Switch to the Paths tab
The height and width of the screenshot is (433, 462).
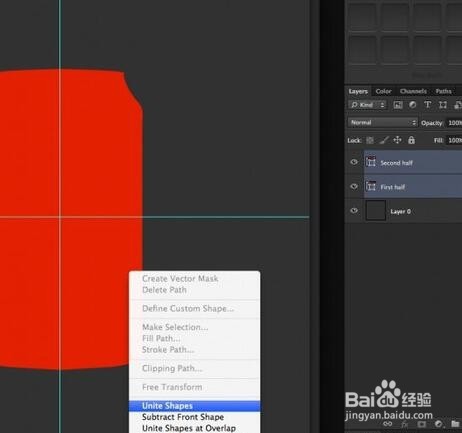[x=443, y=91]
